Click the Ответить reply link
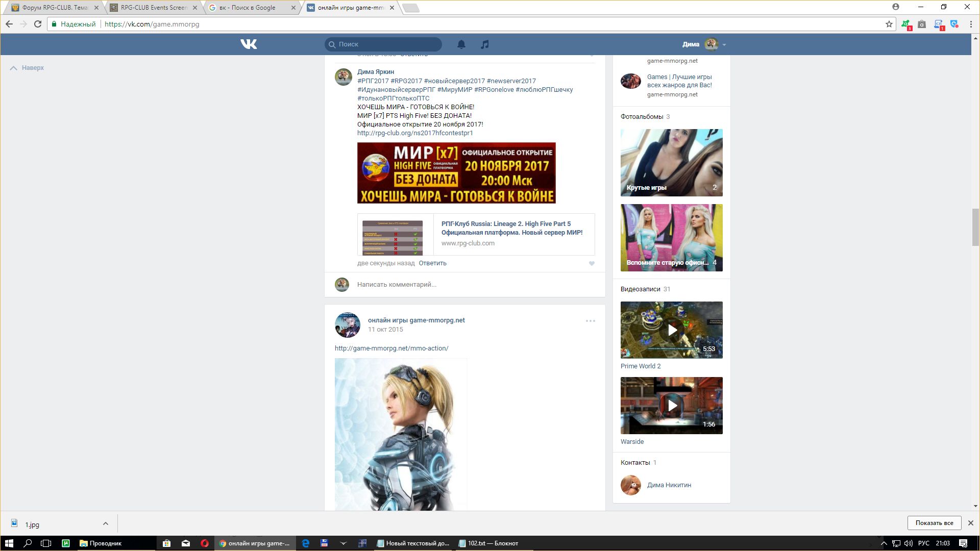 tap(432, 263)
